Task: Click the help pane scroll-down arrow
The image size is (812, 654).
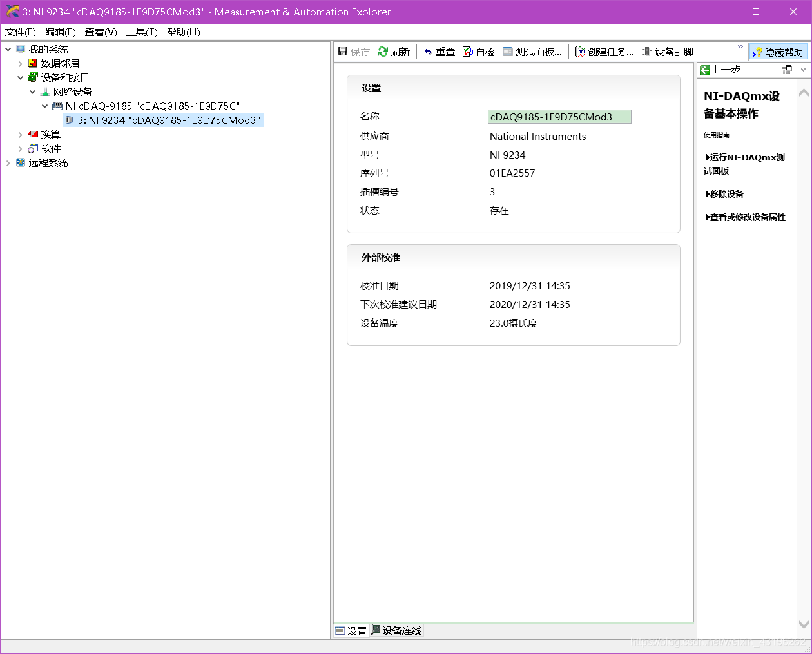Action: [x=804, y=624]
